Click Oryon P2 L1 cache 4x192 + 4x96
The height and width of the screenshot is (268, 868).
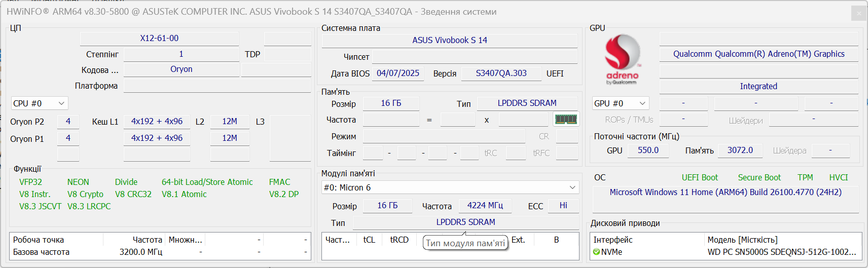157,122
